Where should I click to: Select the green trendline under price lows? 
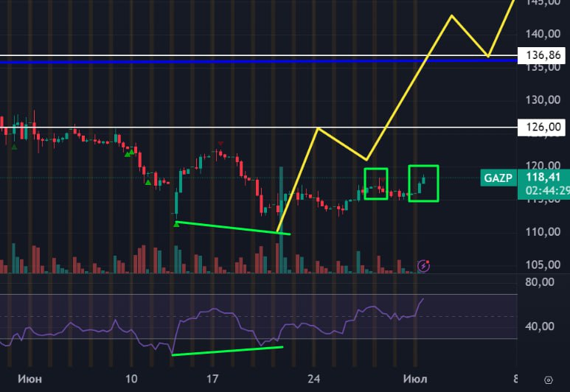pos(233,228)
